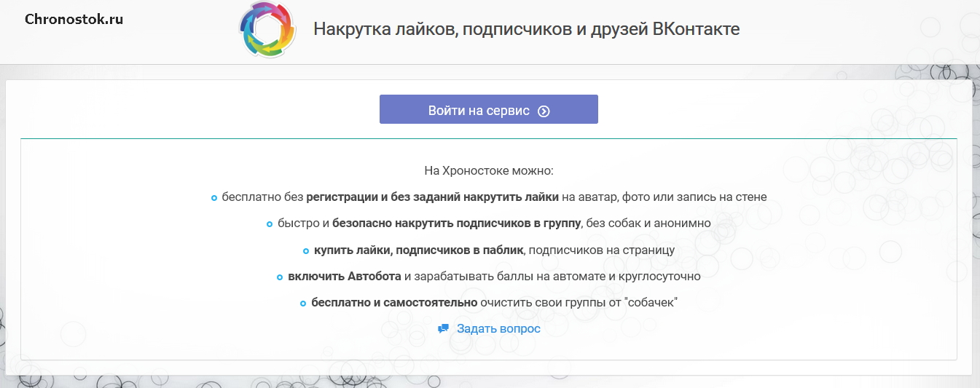Click the arrow icon inside the login button
This screenshot has height=388, width=980.
tap(544, 111)
